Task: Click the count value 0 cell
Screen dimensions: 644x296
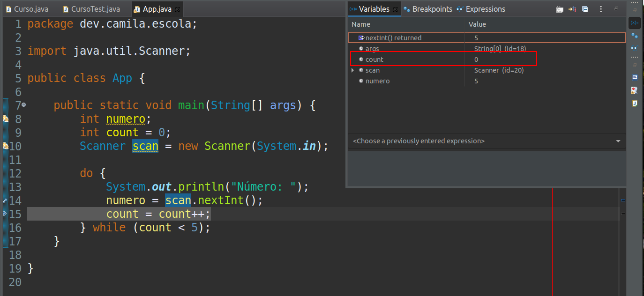Action: [476, 59]
